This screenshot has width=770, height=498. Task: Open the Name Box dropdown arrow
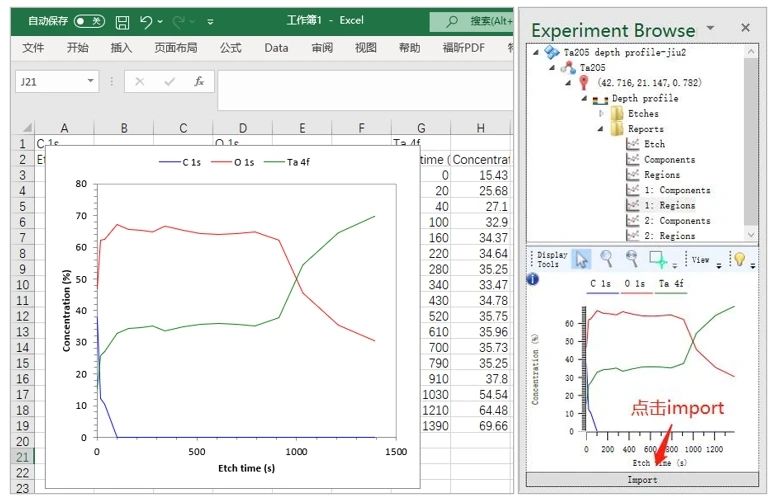pyautogui.click(x=91, y=82)
